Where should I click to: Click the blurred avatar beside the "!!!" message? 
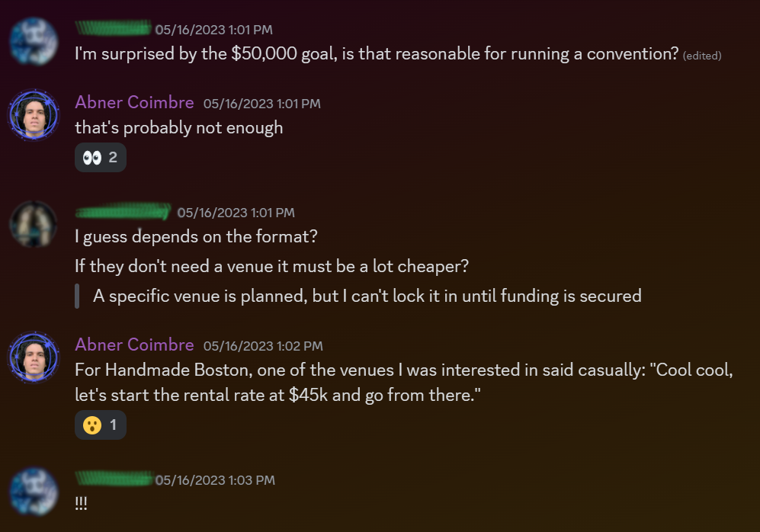(x=34, y=492)
